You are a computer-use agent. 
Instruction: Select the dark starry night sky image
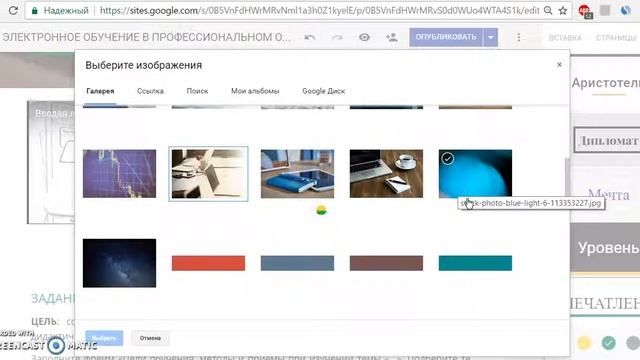[x=119, y=263]
